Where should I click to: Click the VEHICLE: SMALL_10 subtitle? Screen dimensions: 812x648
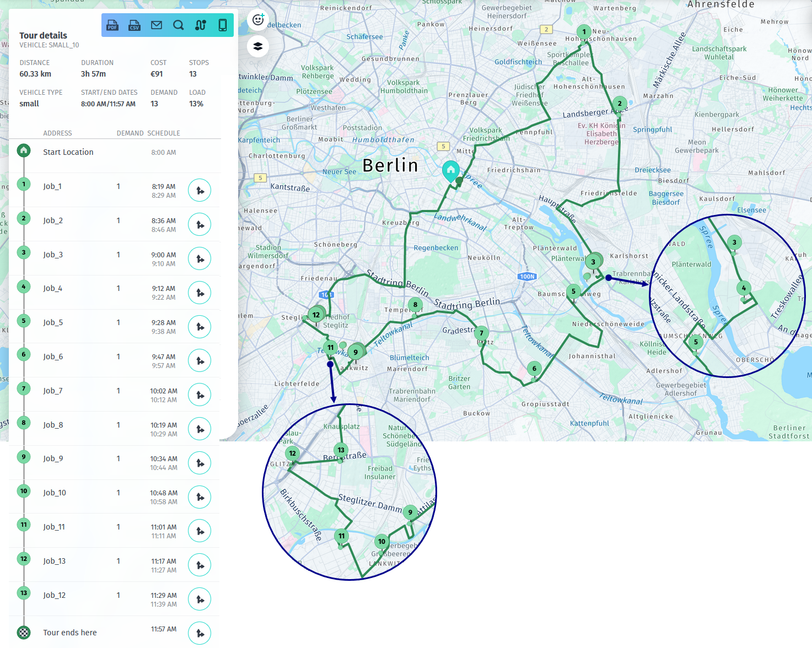(x=49, y=45)
